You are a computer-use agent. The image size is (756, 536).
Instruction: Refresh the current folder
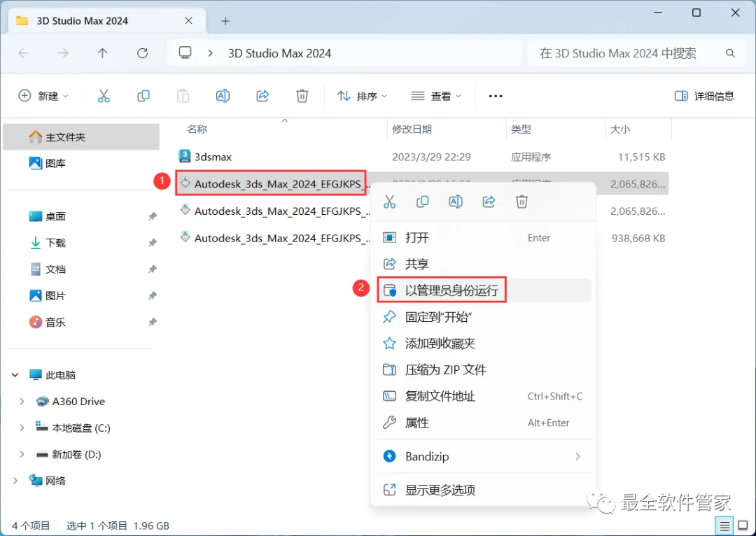click(x=142, y=53)
